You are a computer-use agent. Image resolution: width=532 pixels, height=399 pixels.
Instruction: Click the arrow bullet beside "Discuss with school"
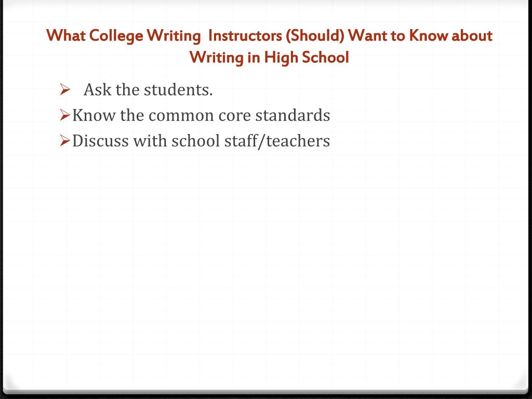tap(65, 140)
